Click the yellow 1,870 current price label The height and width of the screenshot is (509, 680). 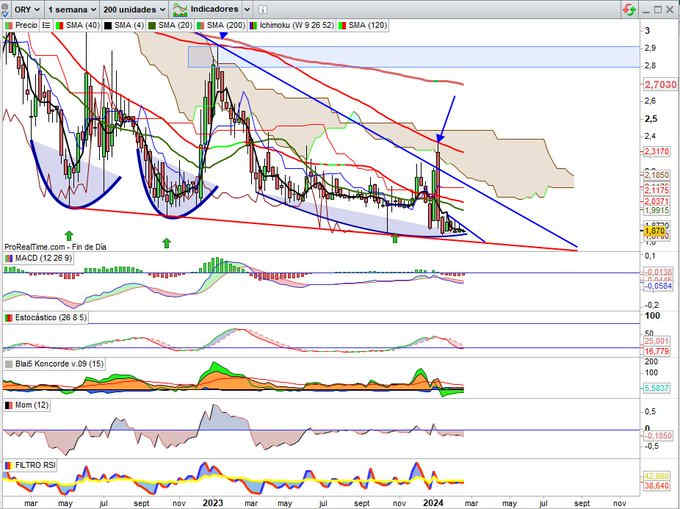(x=654, y=231)
